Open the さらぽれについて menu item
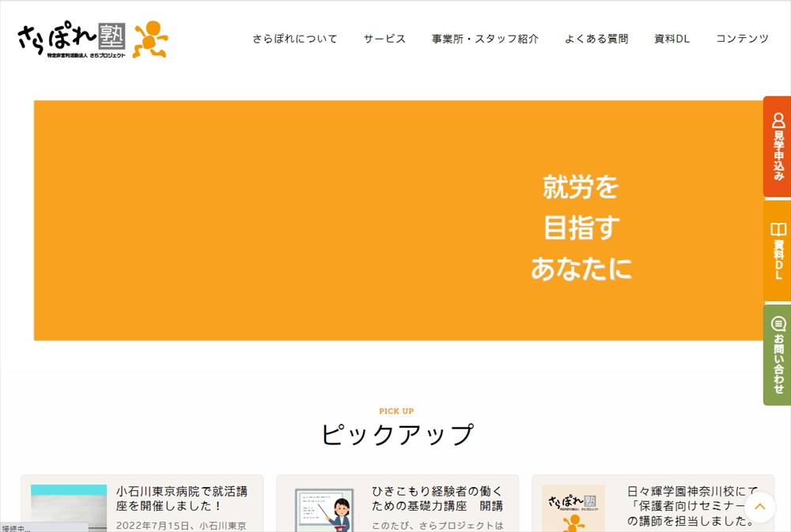This screenshot has width=791, height=532. coord(295,39)
